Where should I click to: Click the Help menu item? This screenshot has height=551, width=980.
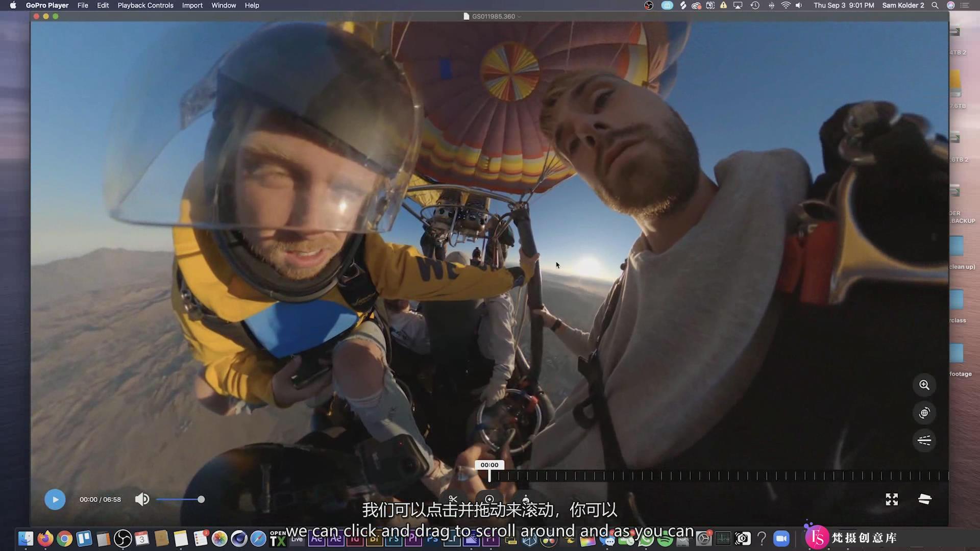[x=252, y=6]
